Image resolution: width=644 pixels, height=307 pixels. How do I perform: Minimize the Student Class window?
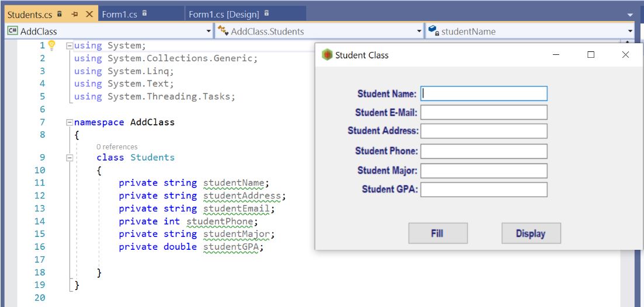click(x=556, y=55)
